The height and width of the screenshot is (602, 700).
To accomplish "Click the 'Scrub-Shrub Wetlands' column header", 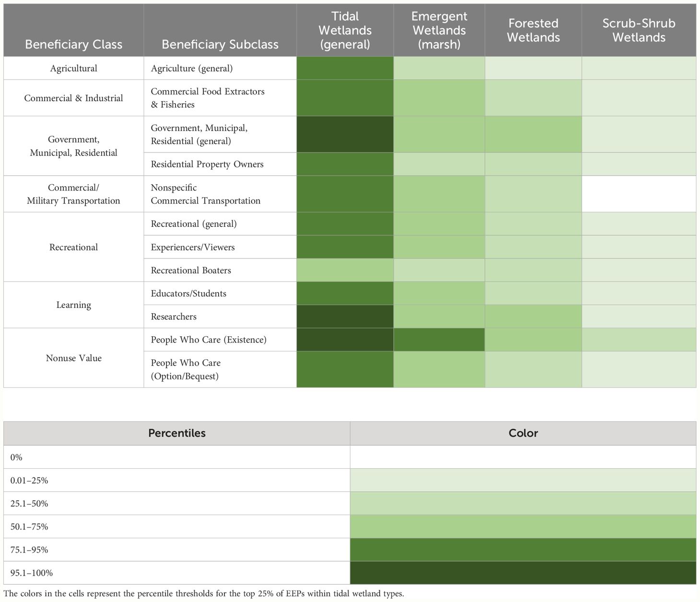I will 639,30.
